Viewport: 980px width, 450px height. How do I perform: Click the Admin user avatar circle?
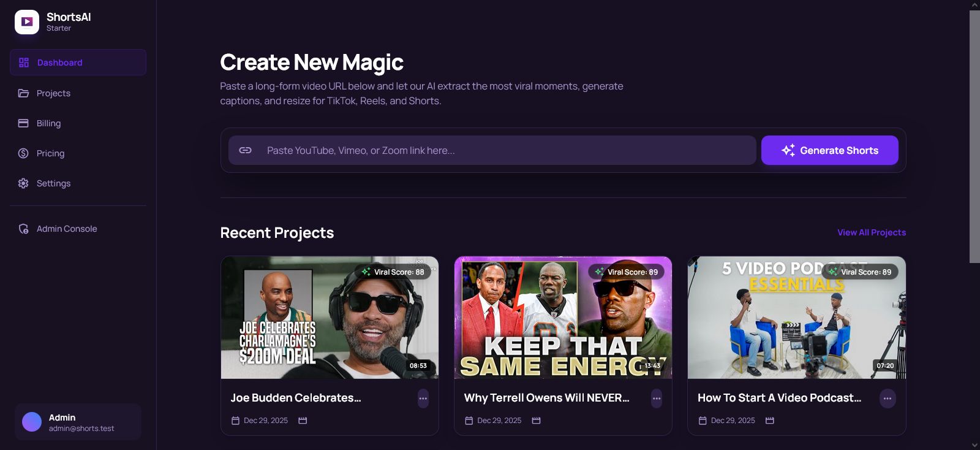point(32,422)
